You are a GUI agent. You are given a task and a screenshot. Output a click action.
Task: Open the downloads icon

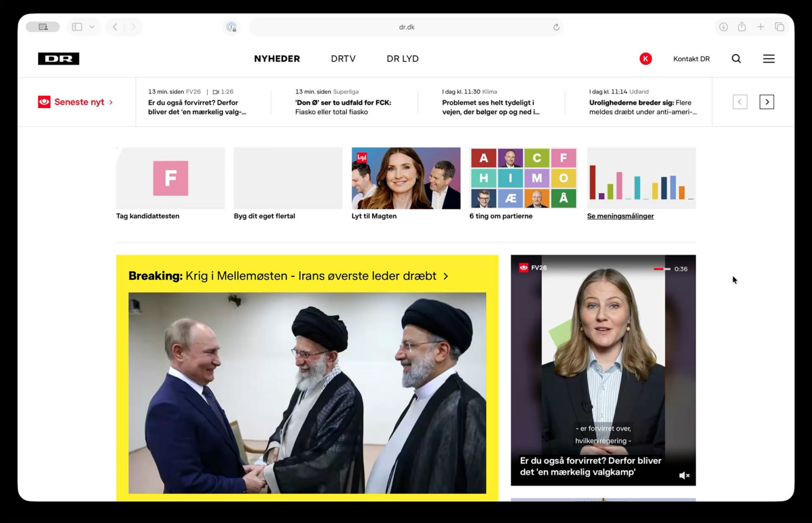point(723,27)
